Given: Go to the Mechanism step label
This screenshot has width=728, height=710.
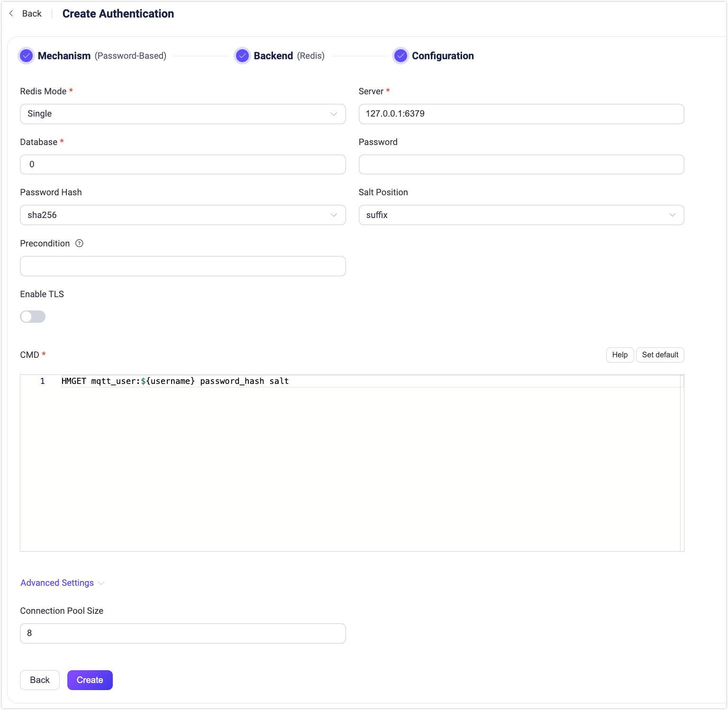Looking at the screenshot, I should [x=64, y=56].
